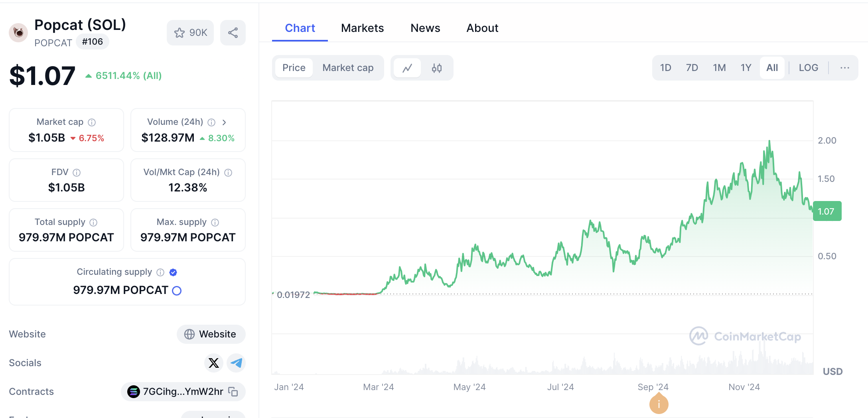Screen dimensions: 868x418
Task: Toggle LOG scale on chart
Action: [809, 68]
